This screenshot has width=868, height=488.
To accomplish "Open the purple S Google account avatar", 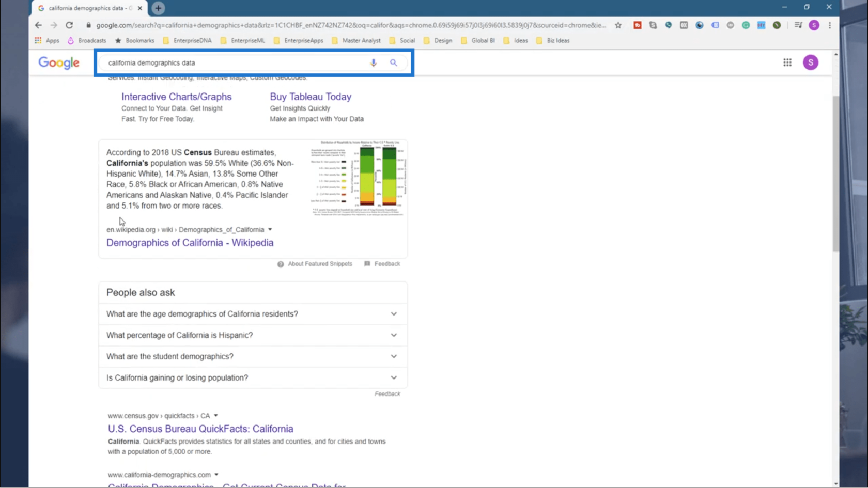I will coord(810,62).
